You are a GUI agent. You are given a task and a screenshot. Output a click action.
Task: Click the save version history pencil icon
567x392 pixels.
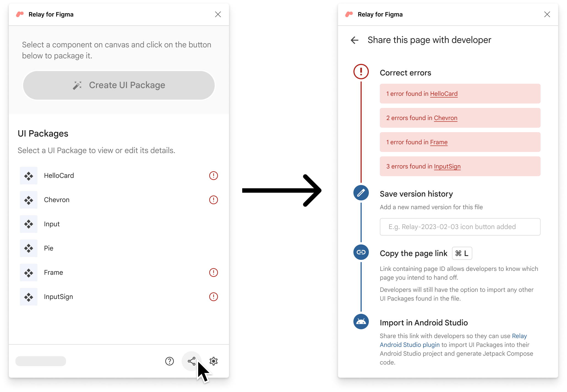(361, 192)
